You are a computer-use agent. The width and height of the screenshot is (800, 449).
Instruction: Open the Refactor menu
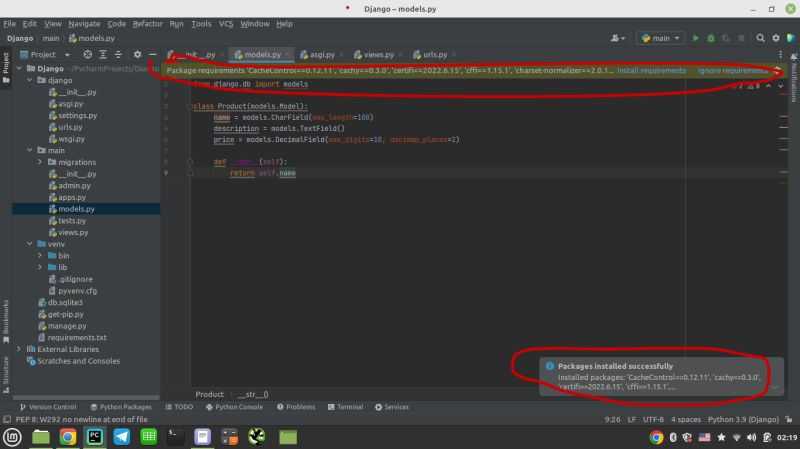[x=147, y=24]
